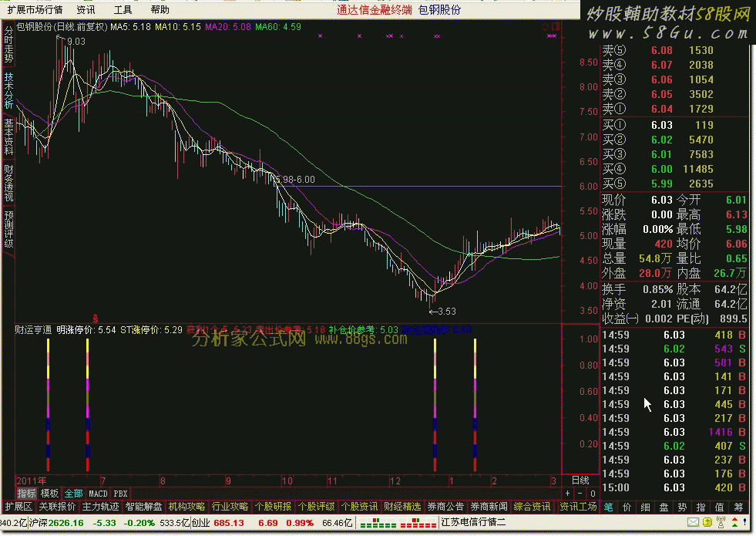Click the MA60: 4.59 legend label
This screenshot has height=536, width=756.
(278, 27)
